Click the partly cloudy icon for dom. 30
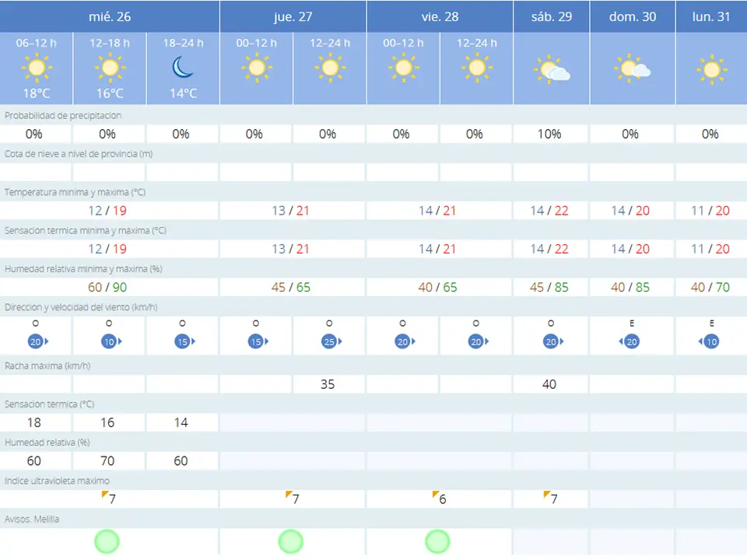747x560 pixels. 632,68
